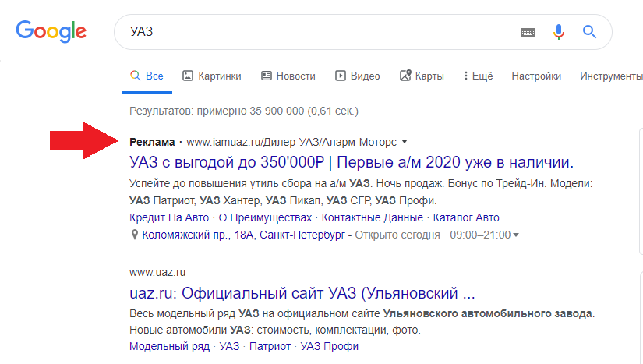Viewport: 643px width, 364px height.
Task: Click the Реклама ad label
Action: [152, 142]
